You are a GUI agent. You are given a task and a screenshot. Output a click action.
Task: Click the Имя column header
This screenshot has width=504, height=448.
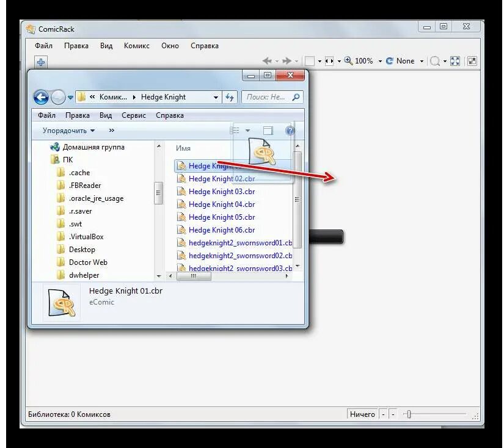(x=183, y=148)
